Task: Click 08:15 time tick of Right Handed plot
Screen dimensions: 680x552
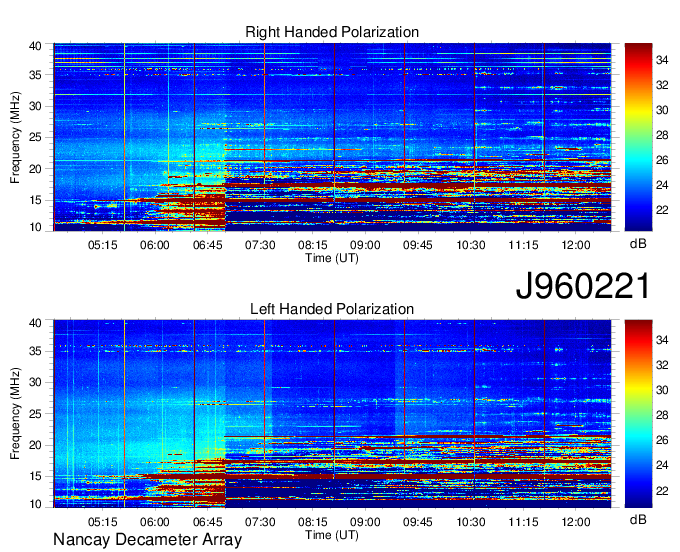Action: [x=312, y=245]
